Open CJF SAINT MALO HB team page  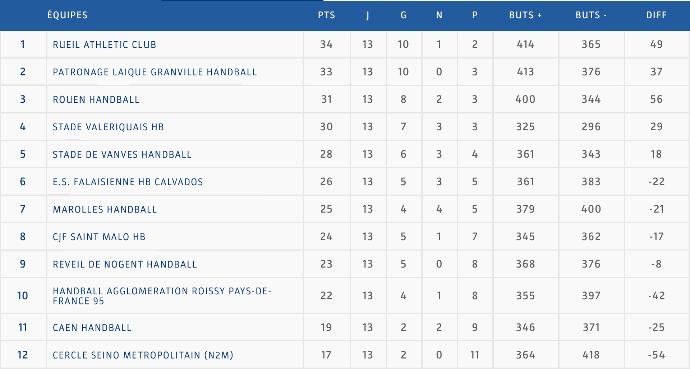pos(99,237)
